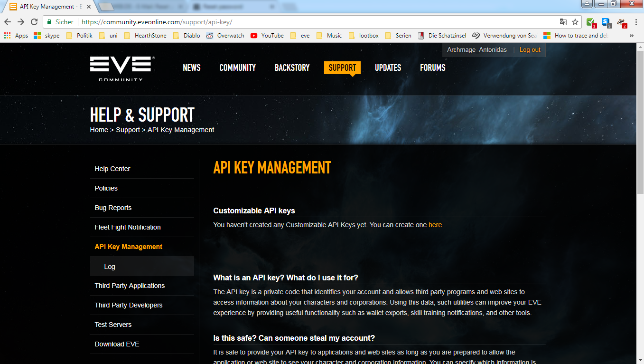Click the 'What is an API key?' heading
The width and height of the screenshot is (644, 364).
tap(286, 278)
